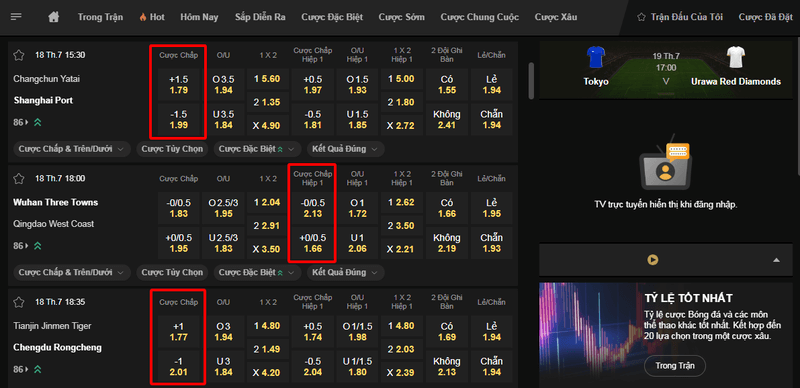
Task: Click green up arrows under Qingdao West Coast
Action: click(x=37, y=246)
